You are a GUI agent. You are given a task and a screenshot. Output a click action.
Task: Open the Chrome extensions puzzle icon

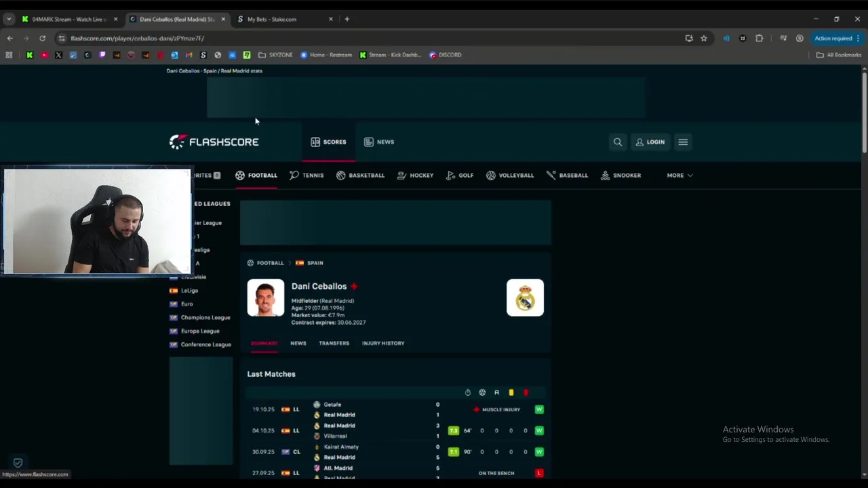[x=759, y=38]
